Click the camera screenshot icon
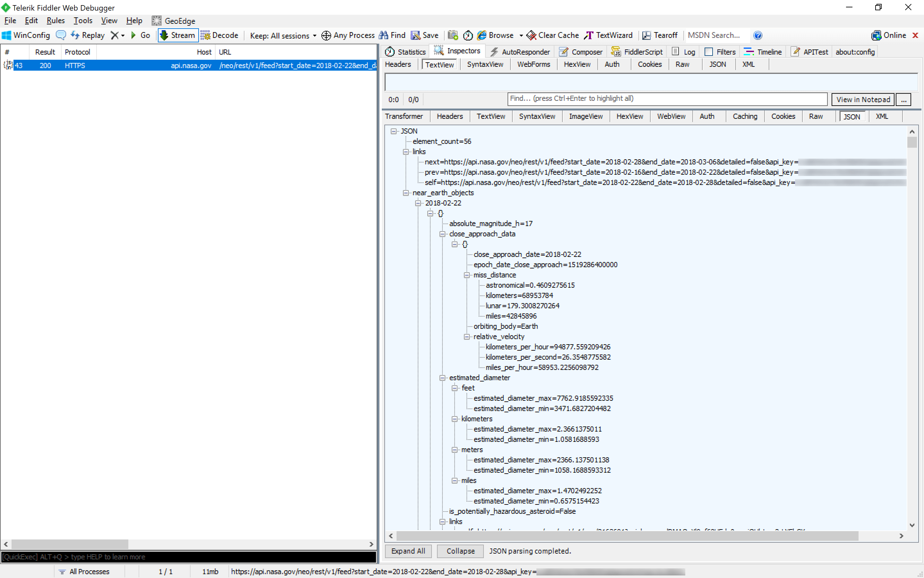The image size is (924, 578). 453,35
